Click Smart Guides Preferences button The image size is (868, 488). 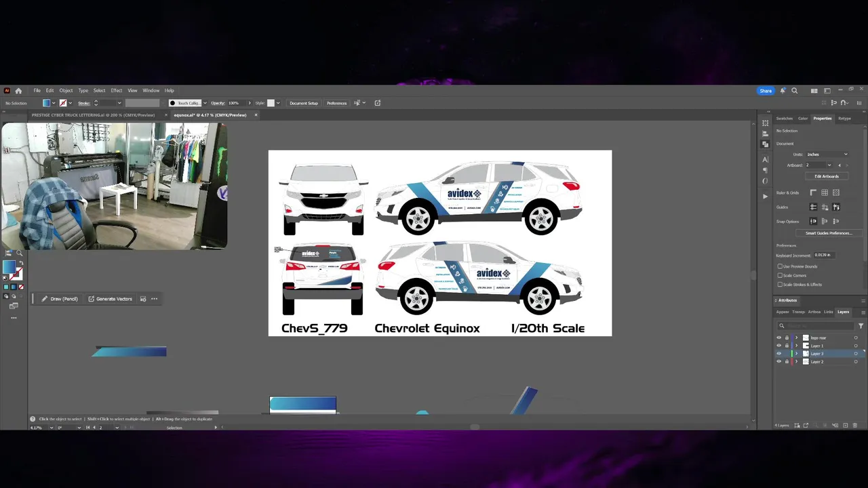829,233
